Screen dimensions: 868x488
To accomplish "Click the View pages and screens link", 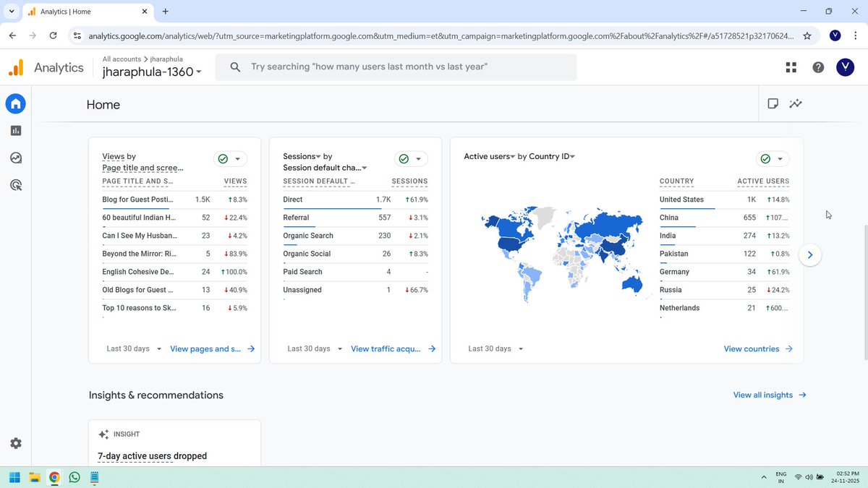I will (213, 348).
